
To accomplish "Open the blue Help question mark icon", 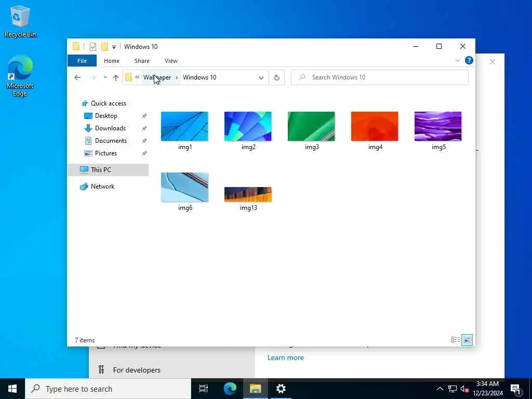I will pyautogui.click(x=469, y=60).
